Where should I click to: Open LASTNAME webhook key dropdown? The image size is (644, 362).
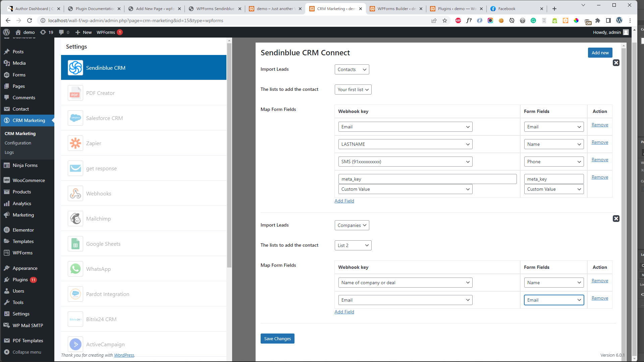(x=405, y=144)
